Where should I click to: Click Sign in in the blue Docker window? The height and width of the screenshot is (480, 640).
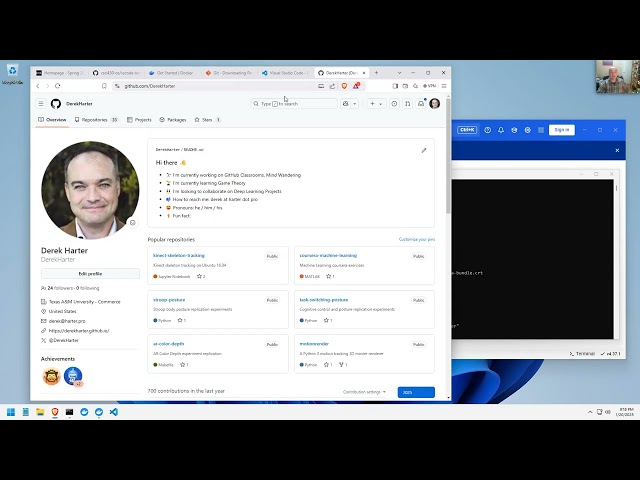click(x=562, y=130)
